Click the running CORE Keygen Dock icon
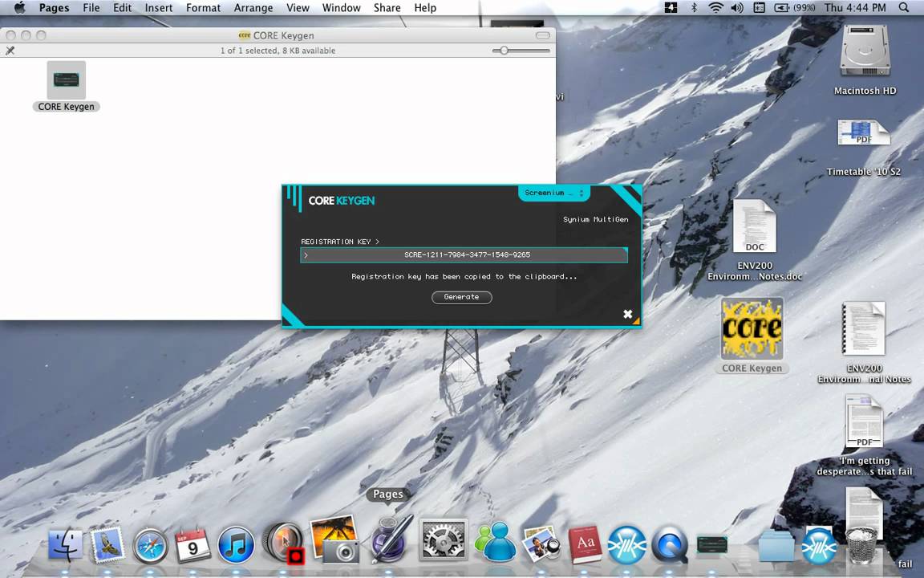Screen dimensions: 924x578 pyautogui.click(x=712, y=544)
